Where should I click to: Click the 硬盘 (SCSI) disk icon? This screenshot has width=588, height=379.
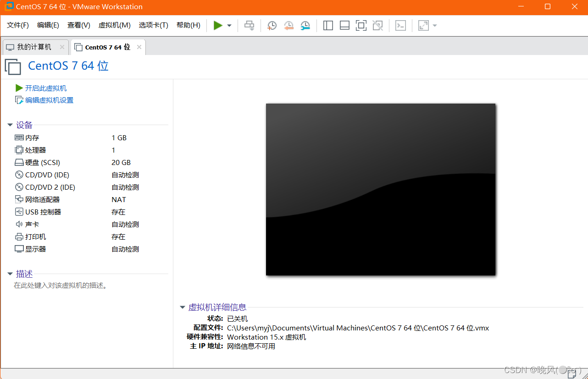(x=19, y=162)
